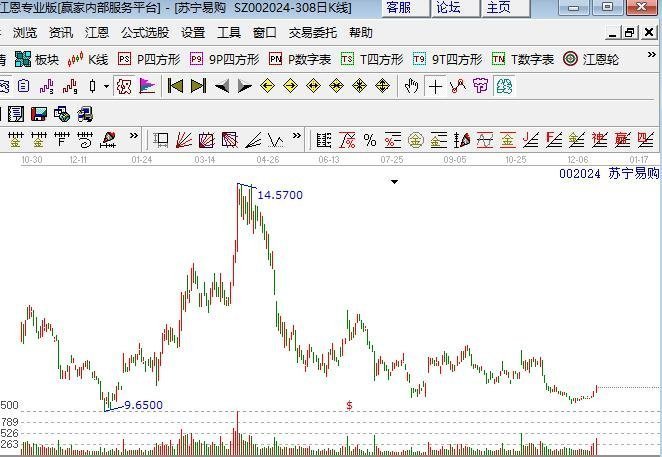This screenshot has height=457, width=662.
Task: Click the networked computers icon
Action: pyautogui.click(x=85, y=114)
